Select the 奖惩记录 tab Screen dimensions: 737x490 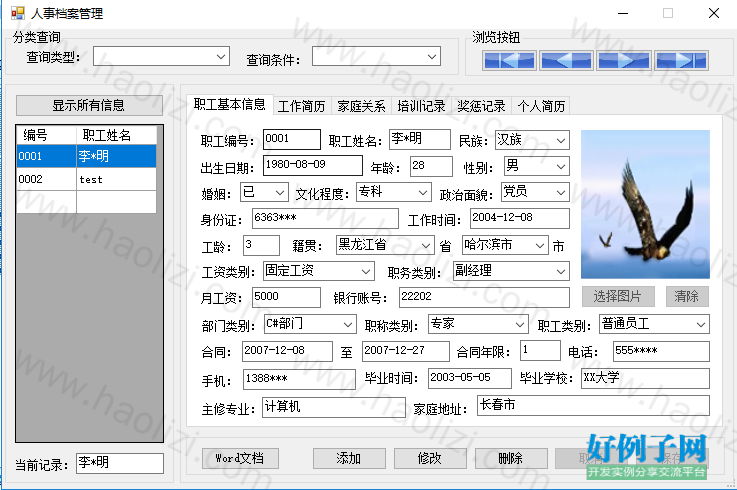point(481,106)
